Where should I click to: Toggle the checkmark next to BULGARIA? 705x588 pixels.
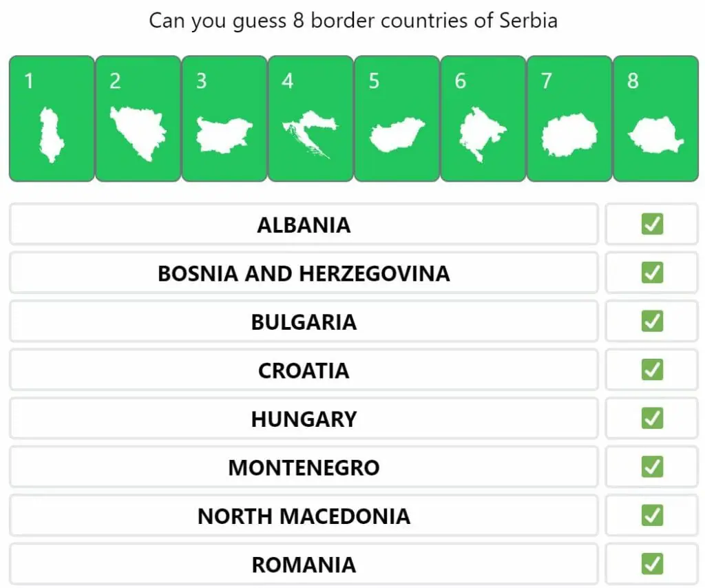pyautogui.click(x=652, y=321)
